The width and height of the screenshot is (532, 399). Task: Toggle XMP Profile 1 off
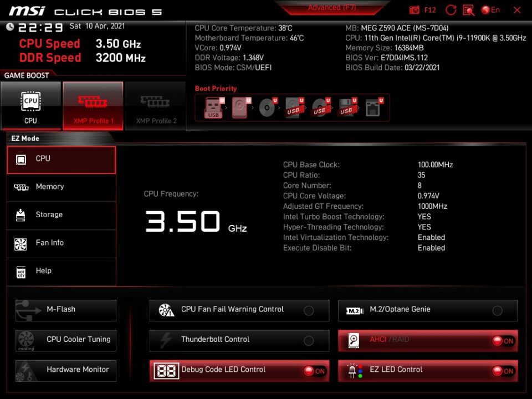pyautogui.click(x=93, y=106)
